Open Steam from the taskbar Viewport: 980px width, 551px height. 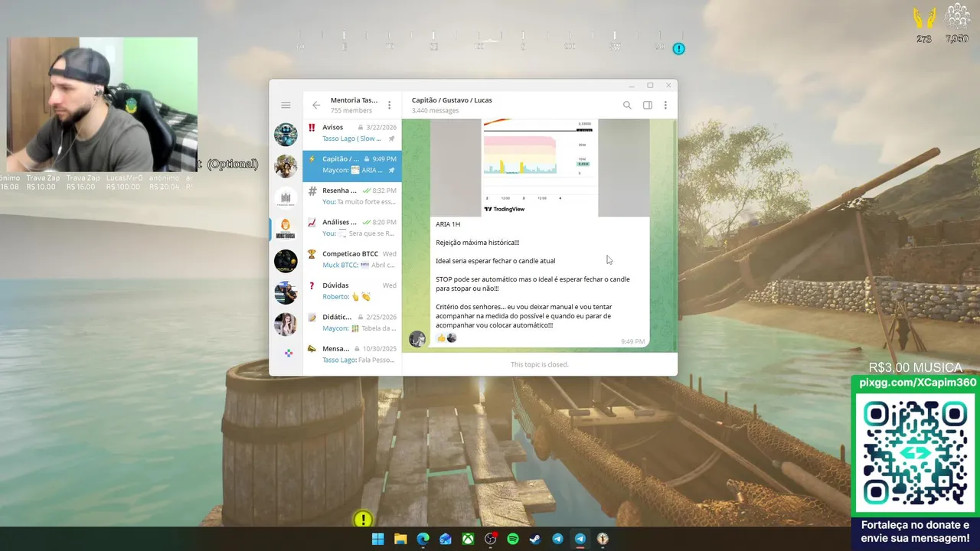(x=535, y=539)
